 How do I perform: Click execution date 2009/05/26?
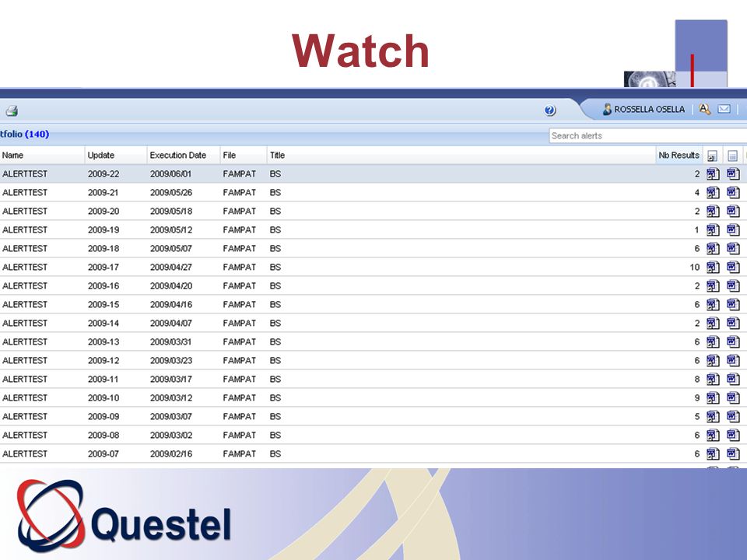[x=171, y=192]
